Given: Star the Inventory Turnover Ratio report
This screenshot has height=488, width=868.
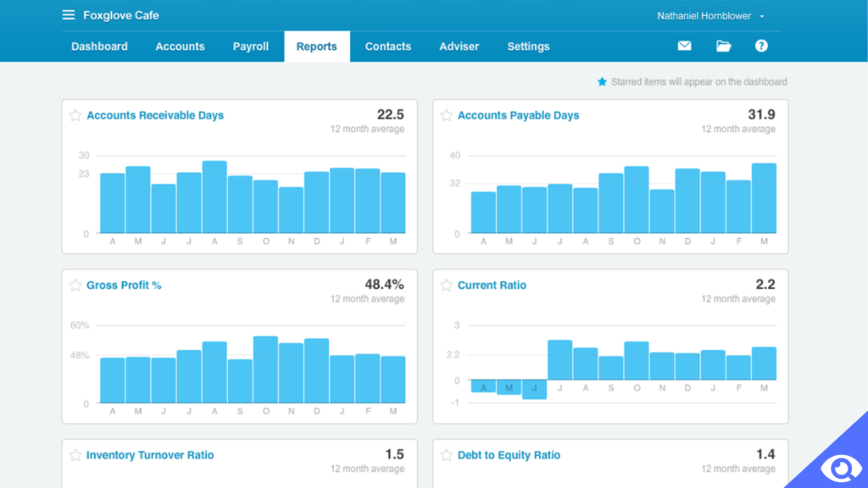Looking at the screenshot, I should coord(75,454).
